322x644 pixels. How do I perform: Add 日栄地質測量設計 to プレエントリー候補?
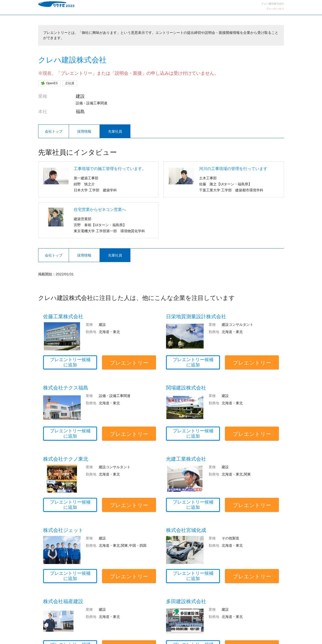193,362
